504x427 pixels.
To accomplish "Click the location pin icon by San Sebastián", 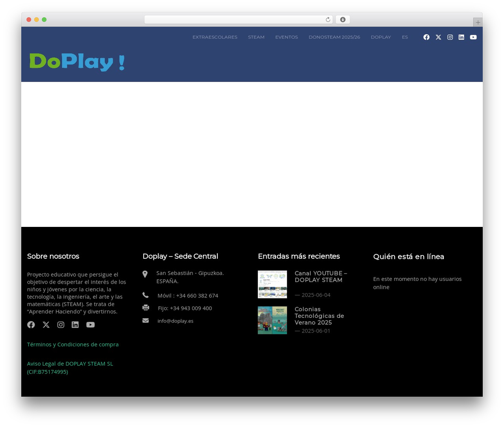I will (145, 274).
